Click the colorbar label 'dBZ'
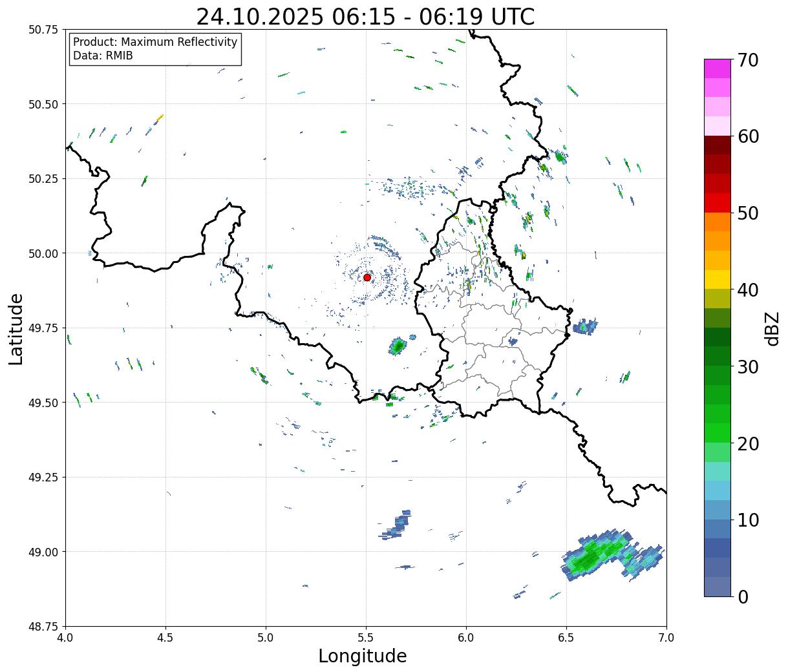The height and width of the screenshot is (672, 788). [772, 328]
